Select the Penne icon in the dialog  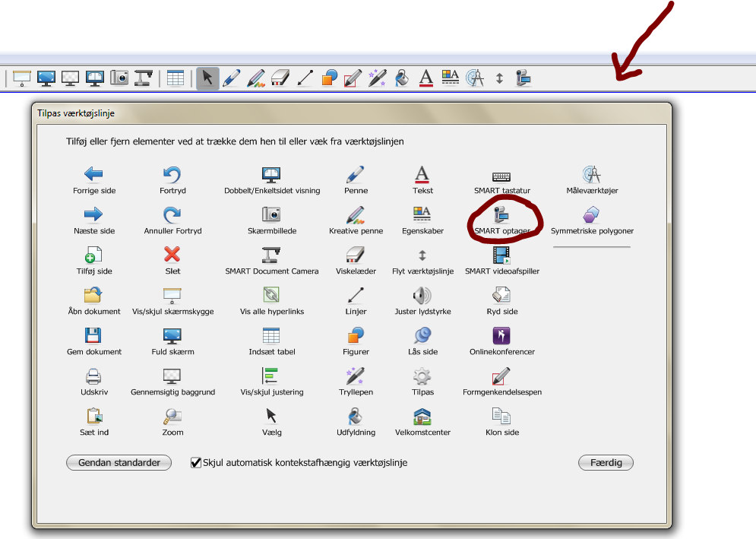click(x=356, y=174)
